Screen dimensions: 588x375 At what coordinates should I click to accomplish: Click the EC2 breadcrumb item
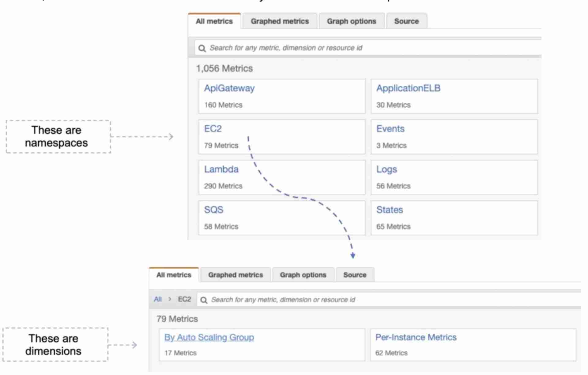tap(184, 299)
